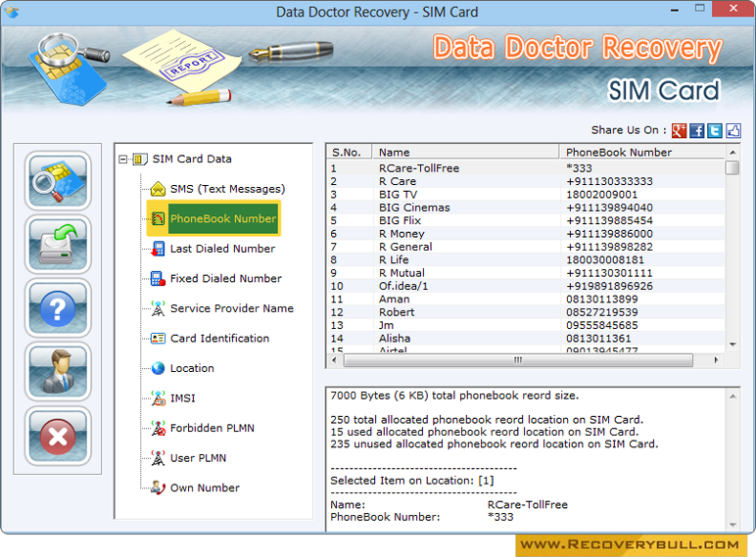
Task: Click the contact list horizontal scrollbar left arrow
Action: pyautogui.click(x=334, y=360)
